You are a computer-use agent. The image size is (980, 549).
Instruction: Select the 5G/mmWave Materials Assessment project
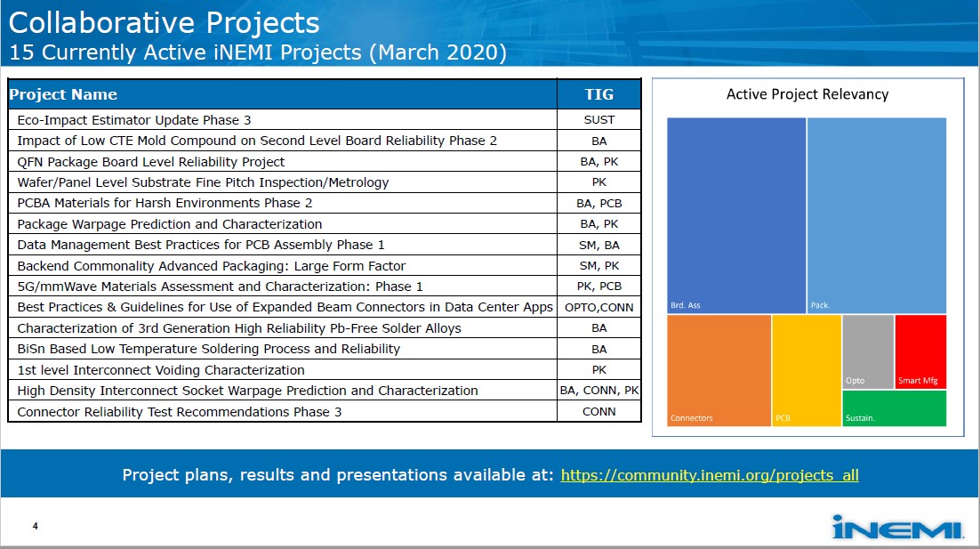pos(220,287)
